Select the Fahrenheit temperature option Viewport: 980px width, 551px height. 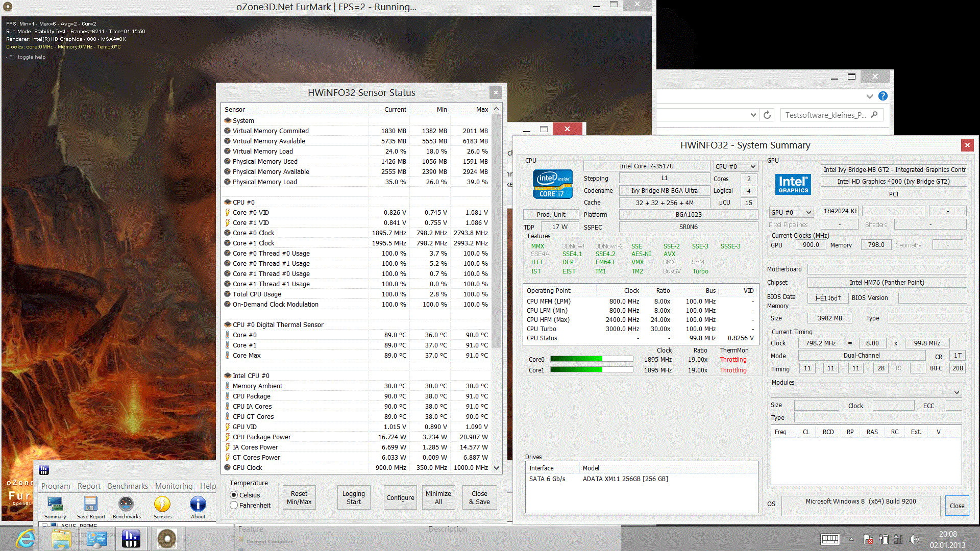[234, 505]
